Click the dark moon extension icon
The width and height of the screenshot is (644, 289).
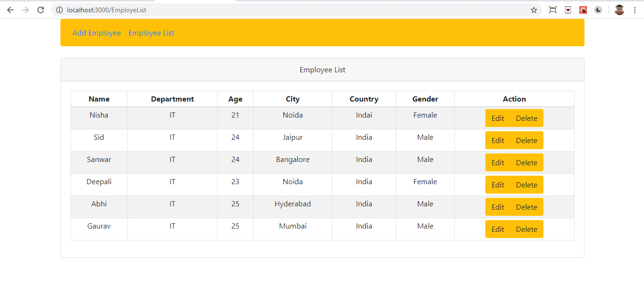pyautogui.click(x=598, y=10)
